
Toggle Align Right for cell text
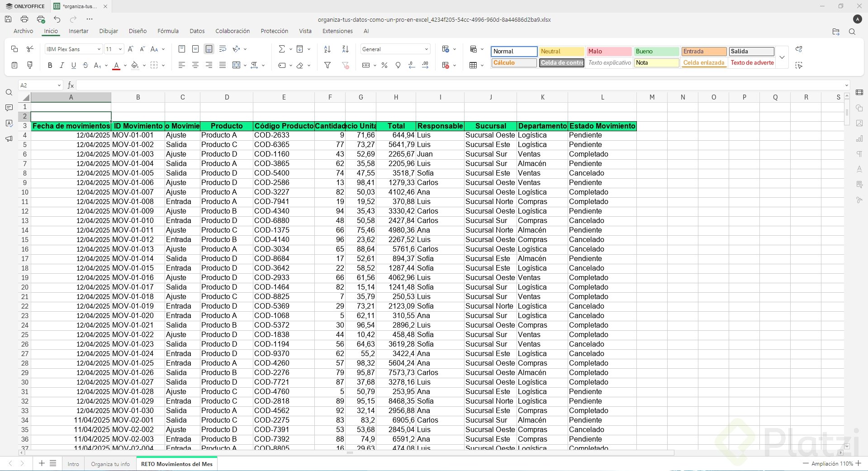(209, 65)
